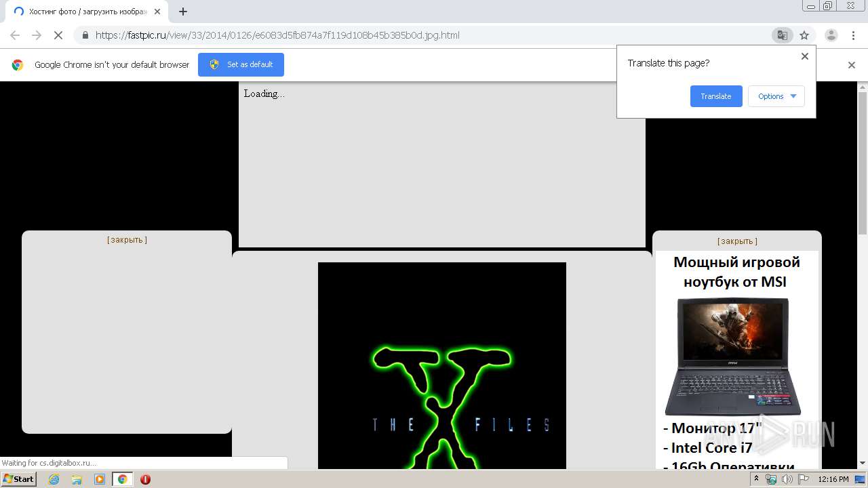
Task: Launch Internet Explorer from taskbar
Action: point(54,479)
